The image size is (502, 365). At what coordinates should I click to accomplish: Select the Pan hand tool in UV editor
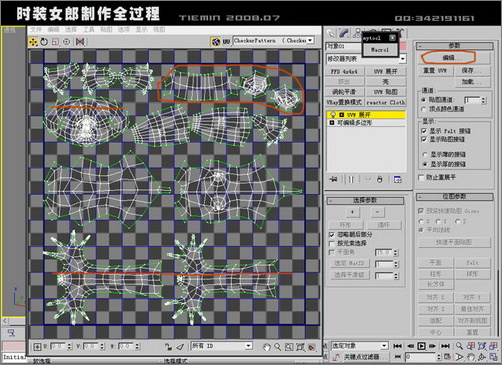(x=266, y=347)
